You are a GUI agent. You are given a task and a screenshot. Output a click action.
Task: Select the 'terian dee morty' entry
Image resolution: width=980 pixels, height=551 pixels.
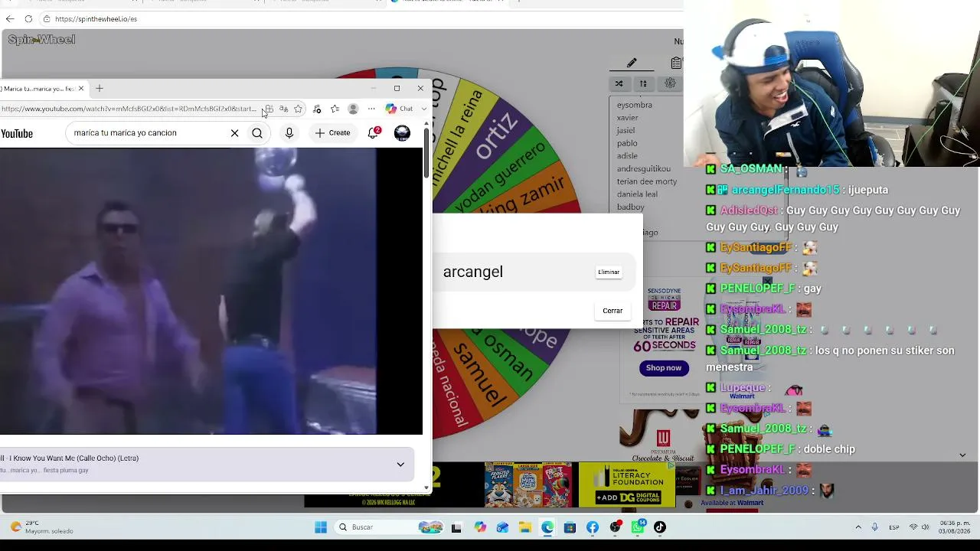tap(647, 181)
